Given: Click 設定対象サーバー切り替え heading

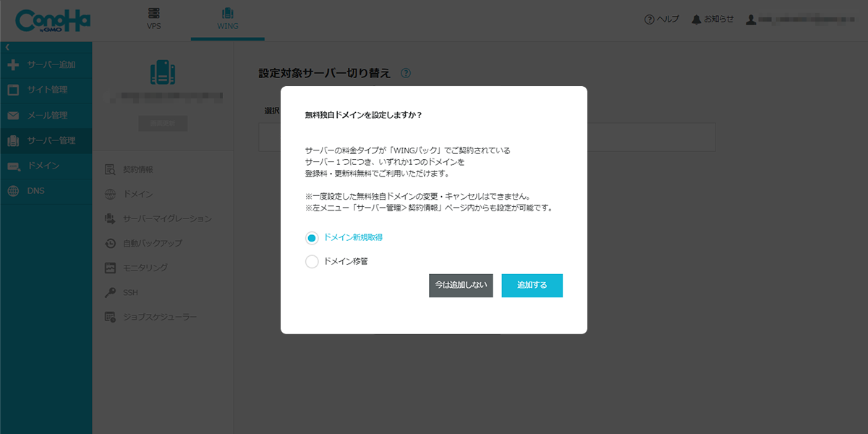Looking at the screenshot, I should tap(325, 73).
